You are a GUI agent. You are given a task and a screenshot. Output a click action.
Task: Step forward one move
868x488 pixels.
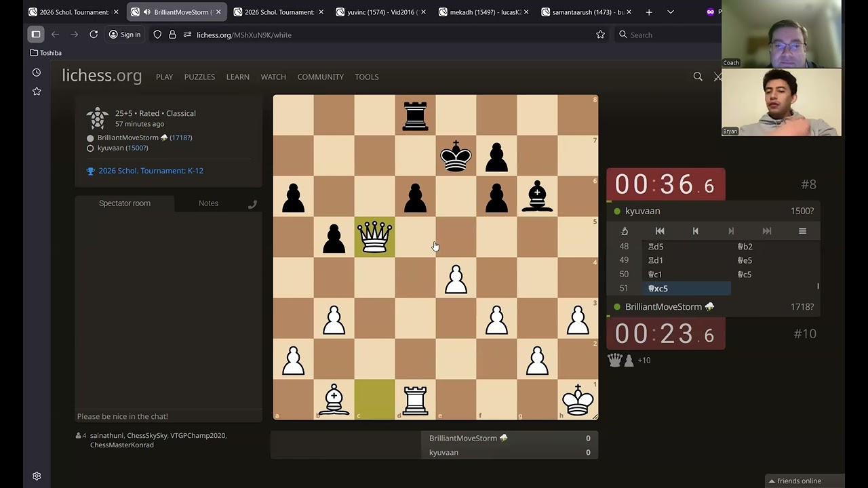click(731, 231)
